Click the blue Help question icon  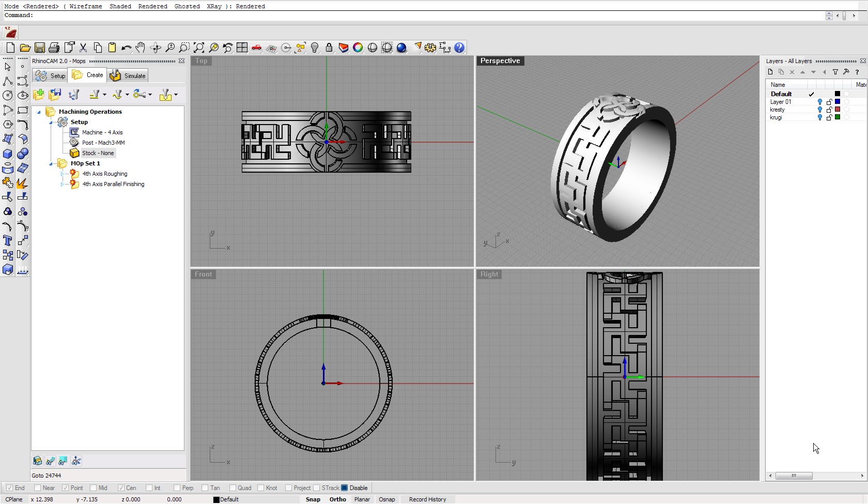tap(459, 48)
